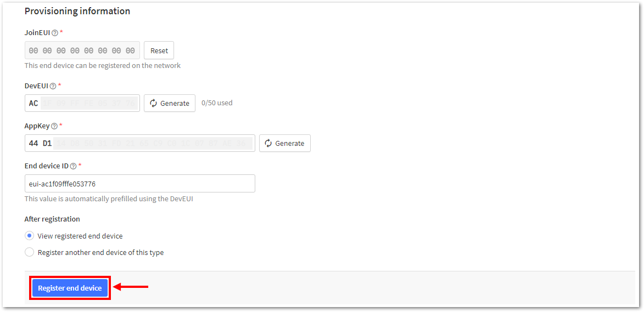The image size is (644, 312).
Task: Click the AppKey field label
Action: click(x=37, y=126)
